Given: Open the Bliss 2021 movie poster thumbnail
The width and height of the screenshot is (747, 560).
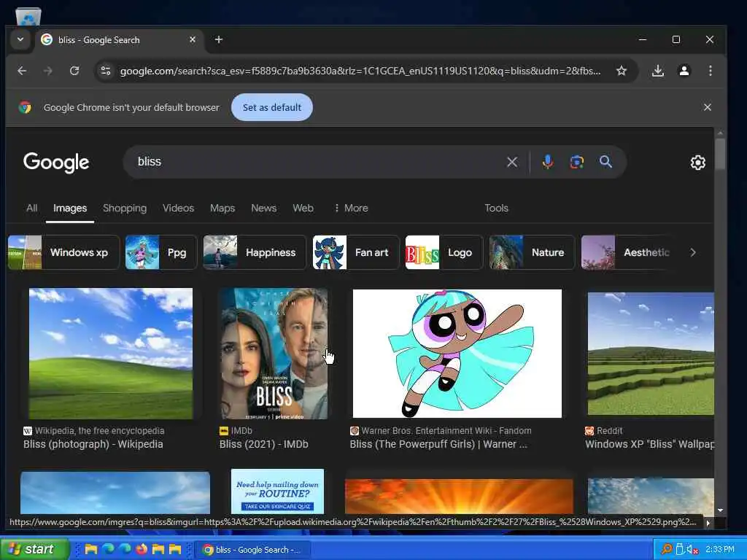Looking at the screenshot, I should click(274, 354).
